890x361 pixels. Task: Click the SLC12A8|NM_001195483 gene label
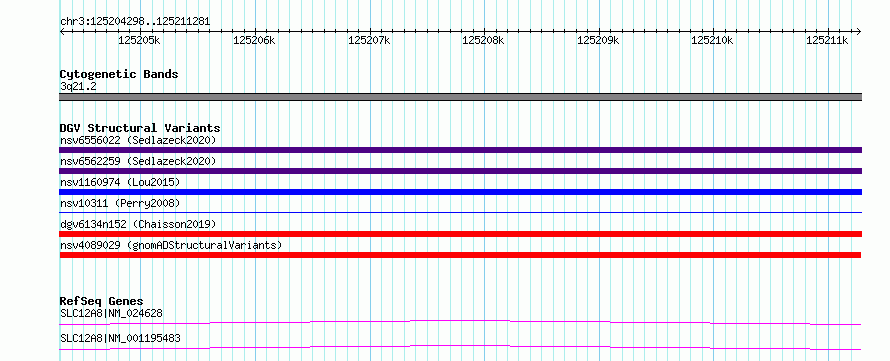point(120,338)
